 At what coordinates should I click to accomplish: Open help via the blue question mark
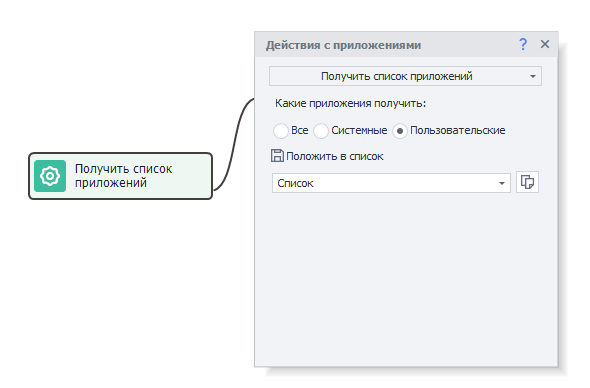coord(523,44)
